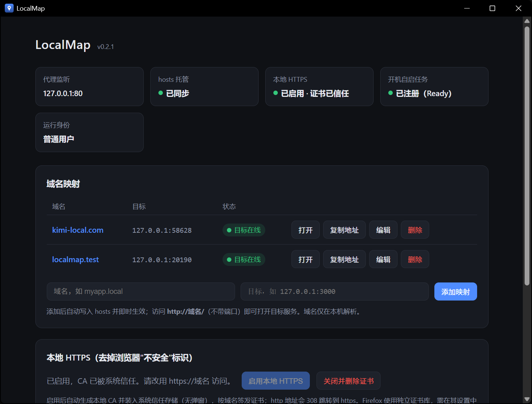Select the 127.0.0.1:20190 target text

162,260
